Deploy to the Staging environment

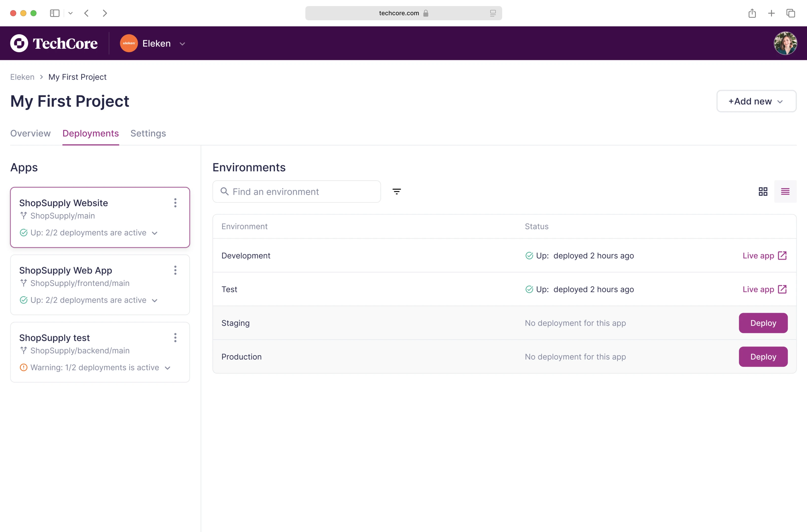(763, 323)
